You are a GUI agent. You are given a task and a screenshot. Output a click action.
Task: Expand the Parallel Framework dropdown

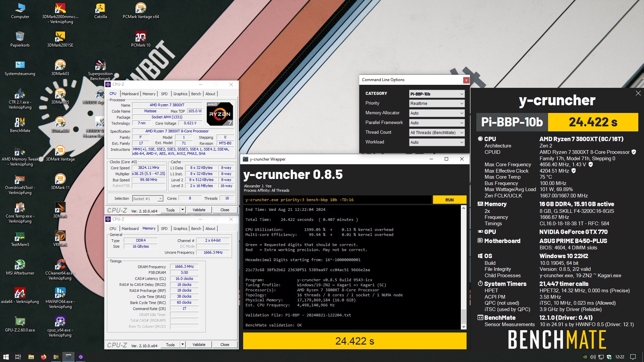click(x=437, y=123)
